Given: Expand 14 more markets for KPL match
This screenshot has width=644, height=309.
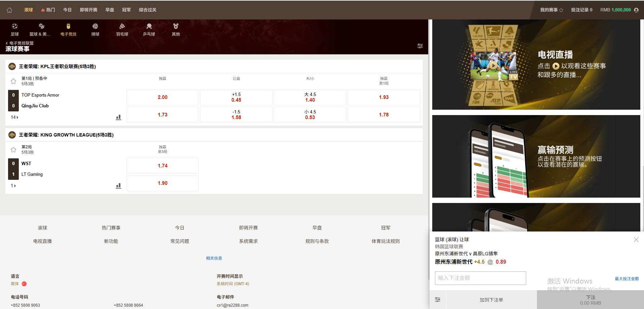Looking at the screenshot, I should [14, 117].
